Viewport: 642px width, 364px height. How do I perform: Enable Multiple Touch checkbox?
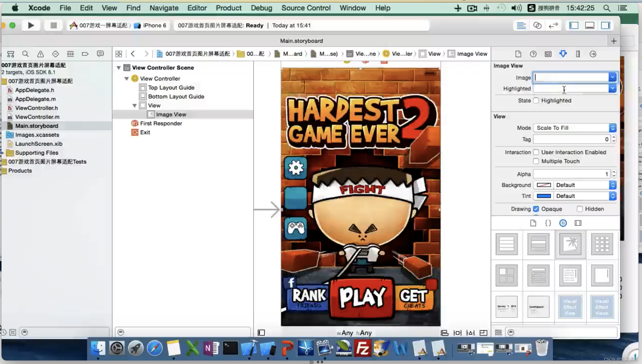click(536, 161)
